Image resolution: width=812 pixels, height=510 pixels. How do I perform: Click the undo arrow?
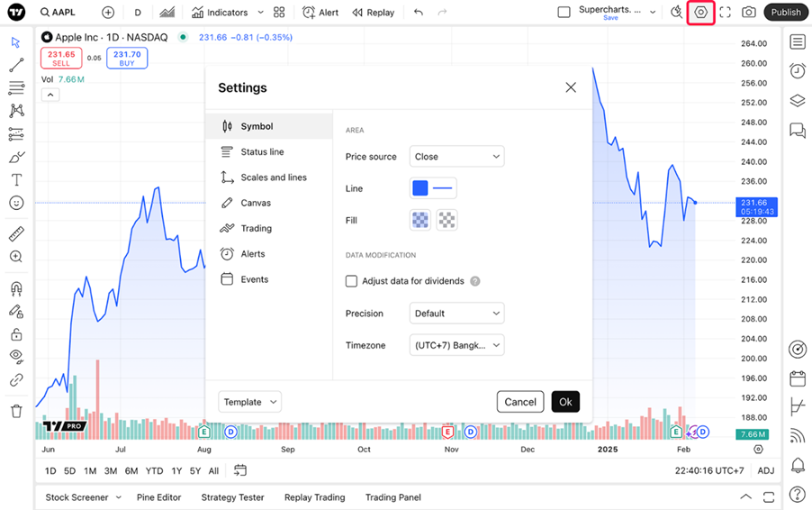419,13
